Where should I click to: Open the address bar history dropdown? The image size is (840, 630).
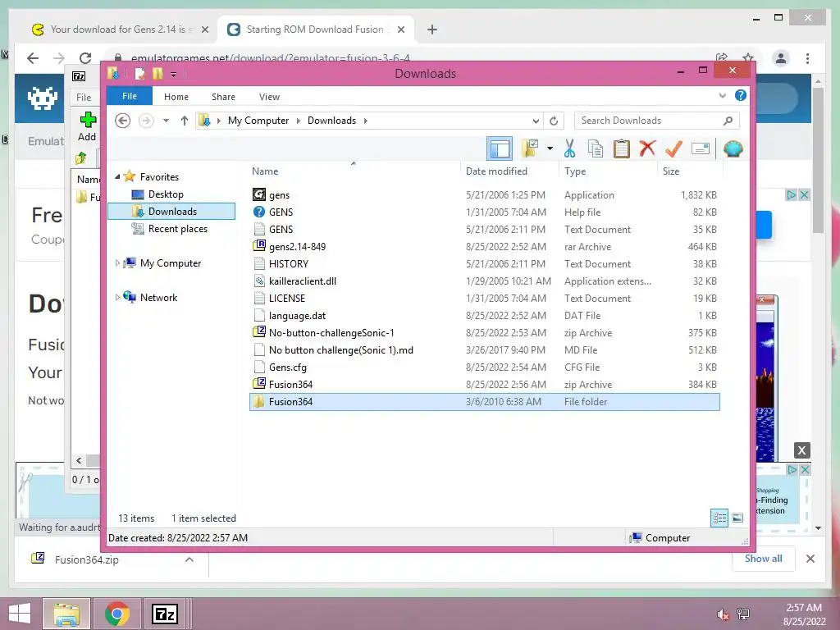pos(536,121)
